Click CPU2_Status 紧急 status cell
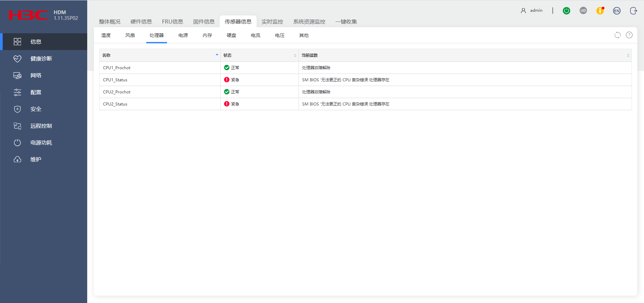Screen dimensions: 644x303 (260, 104)
